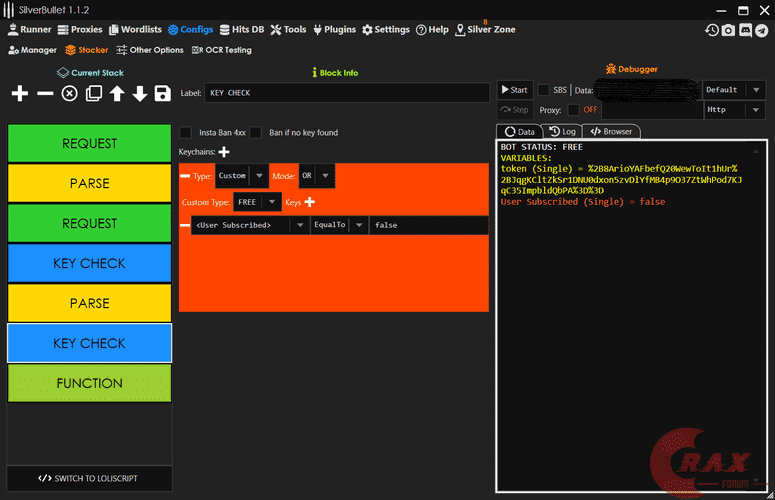Save the config with floppy icon
Viewport: 775px width, 500px height.
click(x=162, y=93)
